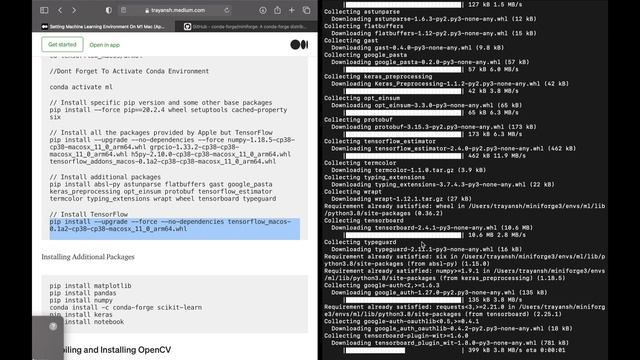Screen dimensions: 640x360
Task: Click the 'Installing Additional Packages' heading text
Action: tap(88, 257)
